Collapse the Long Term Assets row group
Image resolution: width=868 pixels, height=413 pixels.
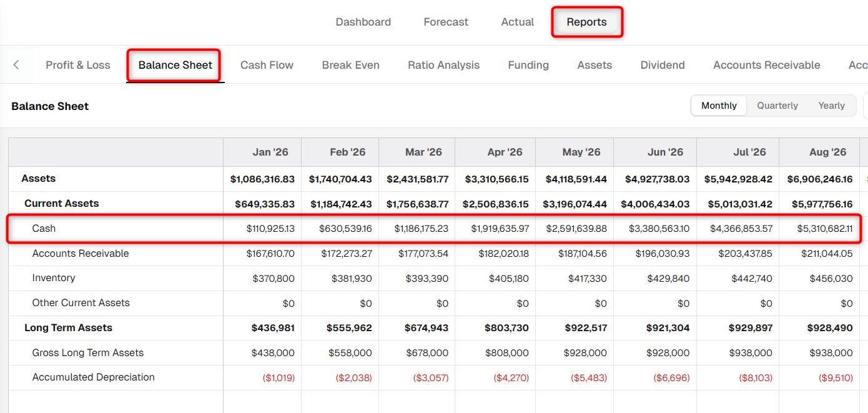68,328
